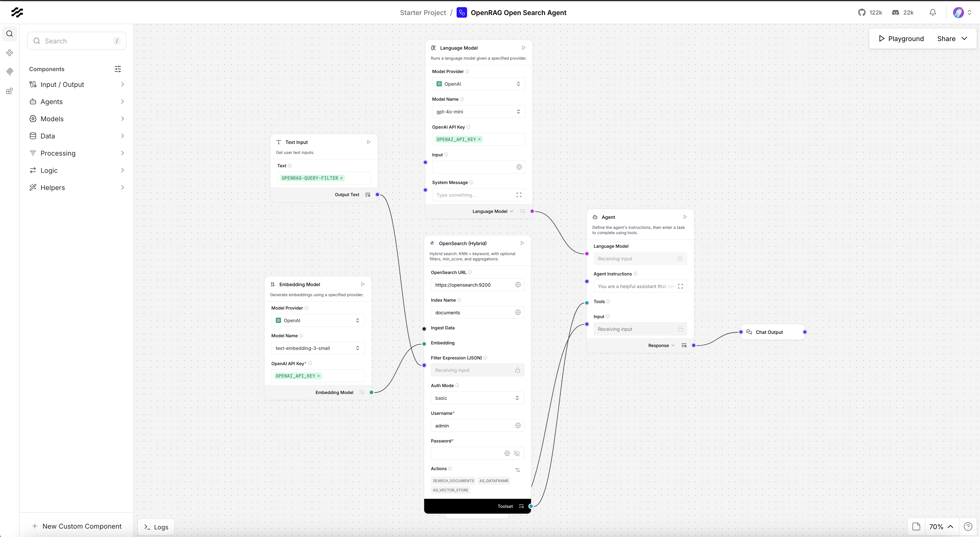Screen dimensions: 980x537
Task: Toggle password visibility eye icon
Action: (517, 453)
